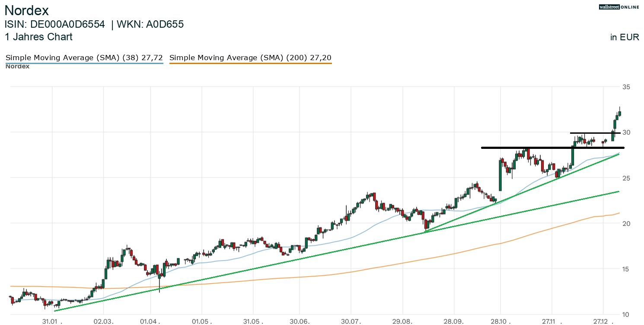The image size is (644, 325).
Task: Click the blue line under SMA (38) legend
Action: click(84, 64)
